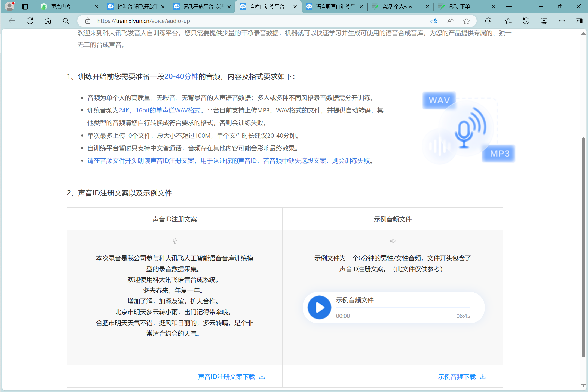
Task: Open the browser home page
Action: [48, 21]
